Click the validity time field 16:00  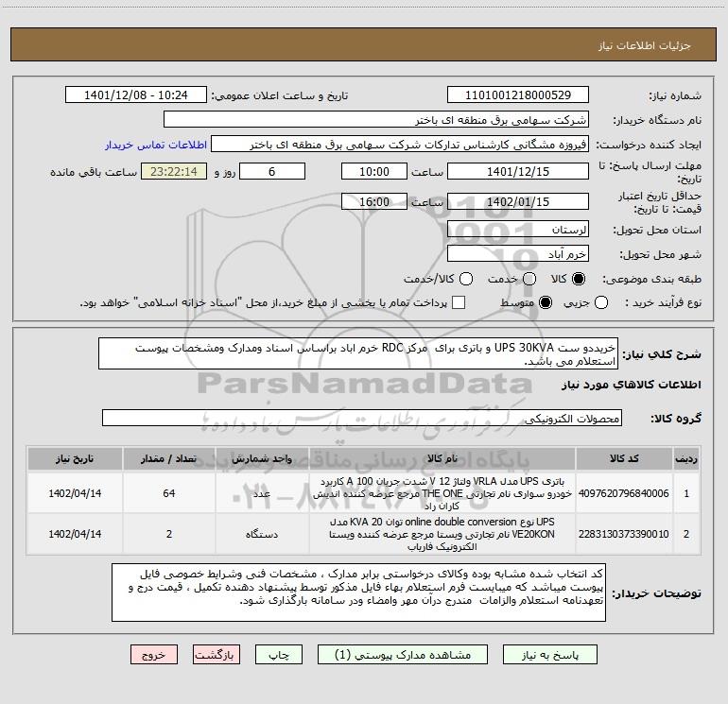(374, 202)
